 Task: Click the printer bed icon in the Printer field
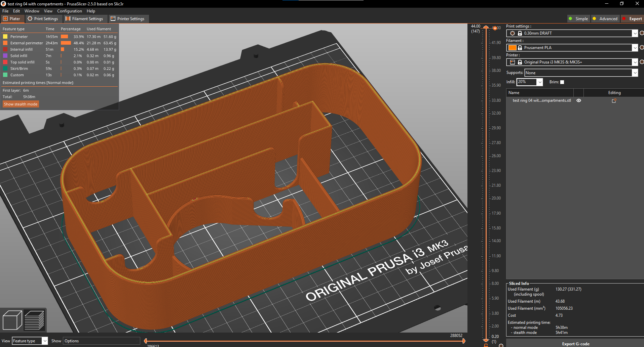513,62
